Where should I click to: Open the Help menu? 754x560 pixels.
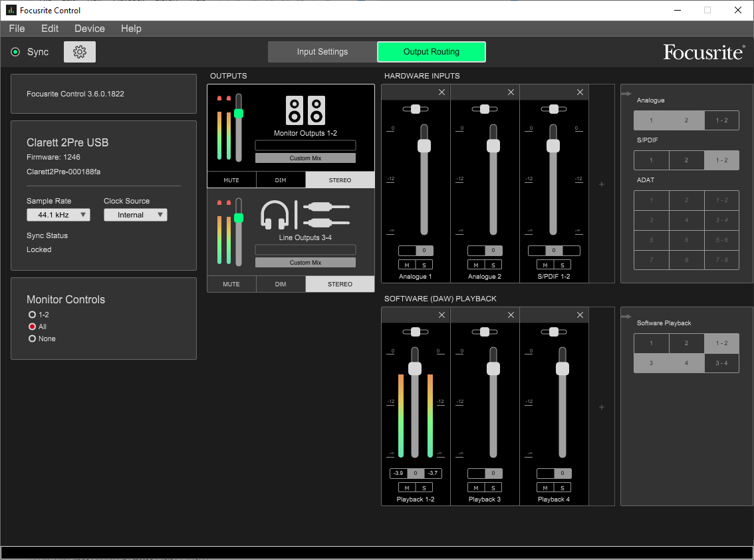click(131, 29)
